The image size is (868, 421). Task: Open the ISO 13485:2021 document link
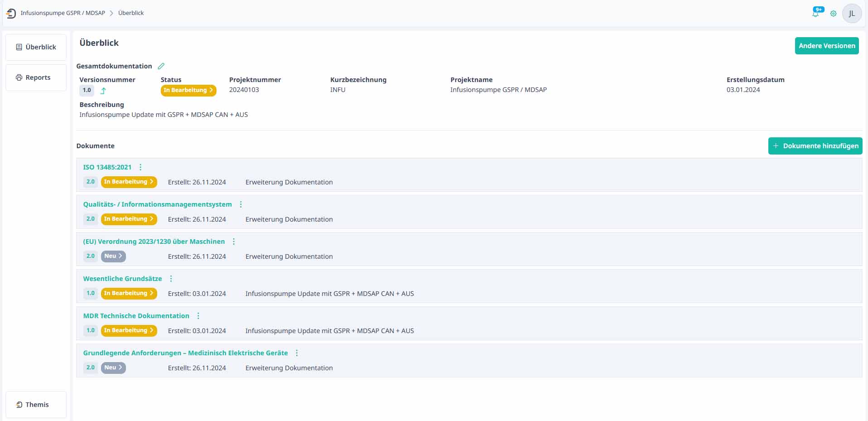click(107, 167)
